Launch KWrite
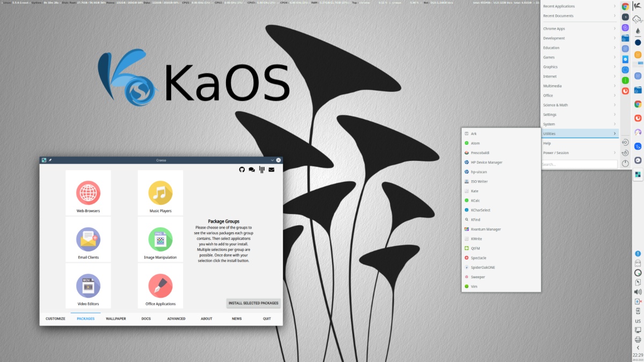This screenshot has height=362, width=644. tap(501, 239)
